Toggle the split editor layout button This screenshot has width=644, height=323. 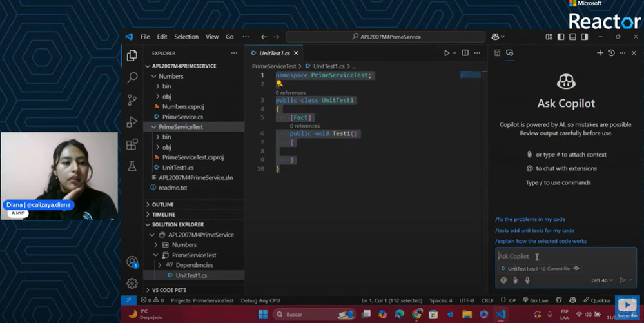point(465,53)
